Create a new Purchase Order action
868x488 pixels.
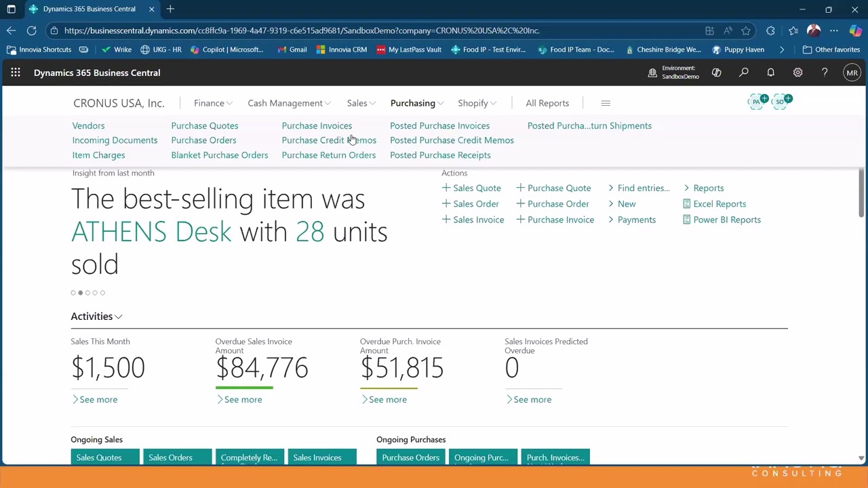[x=553, y=204]
